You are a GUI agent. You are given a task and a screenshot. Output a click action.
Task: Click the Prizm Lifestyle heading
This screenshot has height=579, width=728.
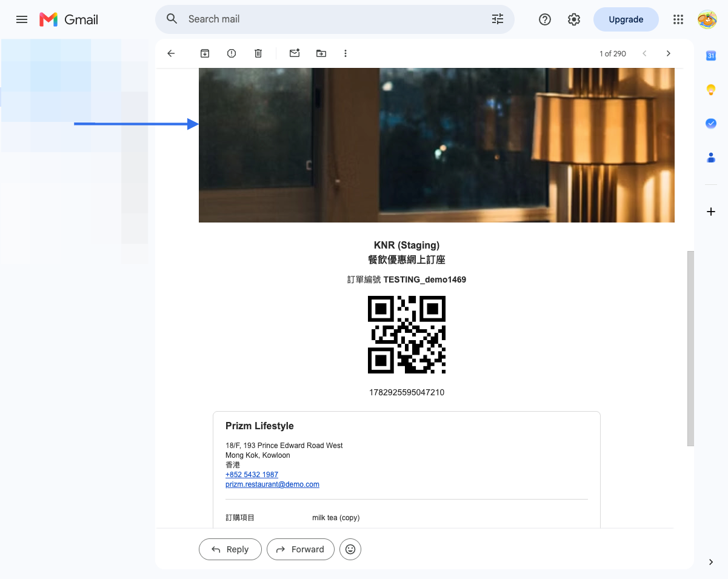coord(259,426)
